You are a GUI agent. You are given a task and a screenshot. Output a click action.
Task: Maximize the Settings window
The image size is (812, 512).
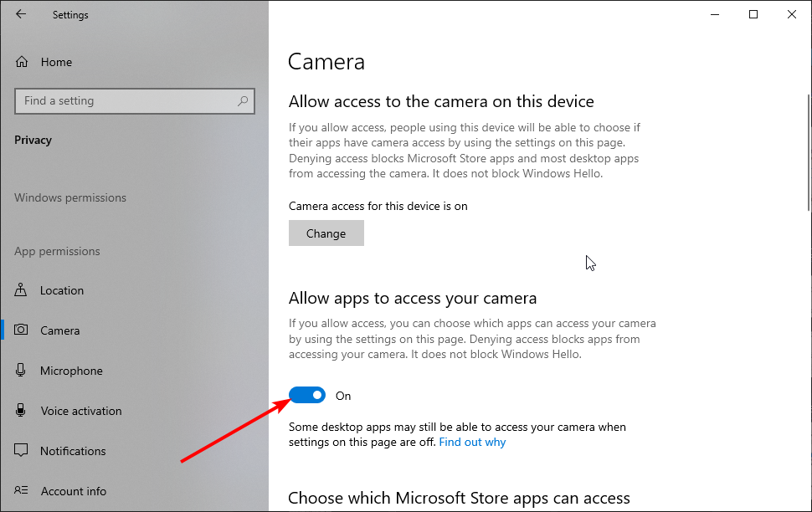(x=753, y=14)
